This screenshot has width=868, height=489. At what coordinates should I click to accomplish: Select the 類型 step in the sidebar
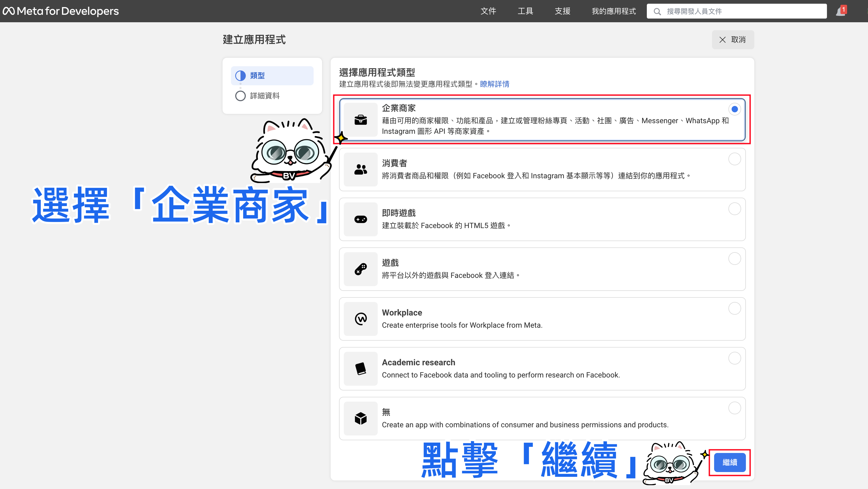pyautogui.click(x=272, y=75)
